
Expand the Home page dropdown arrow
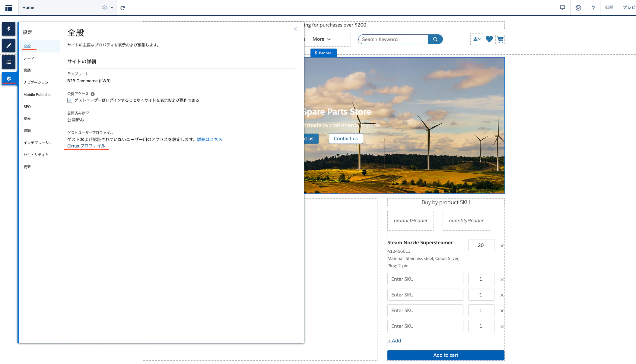[x=112, y=8]
